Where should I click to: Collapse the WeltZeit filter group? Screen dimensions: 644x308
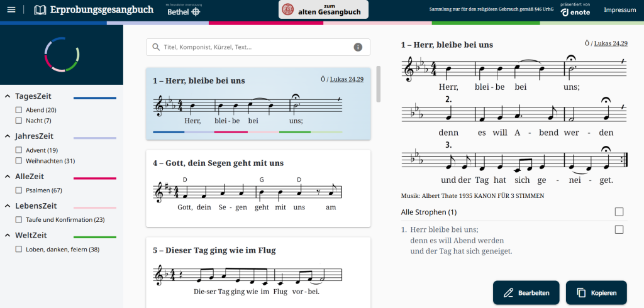point(8,236)
